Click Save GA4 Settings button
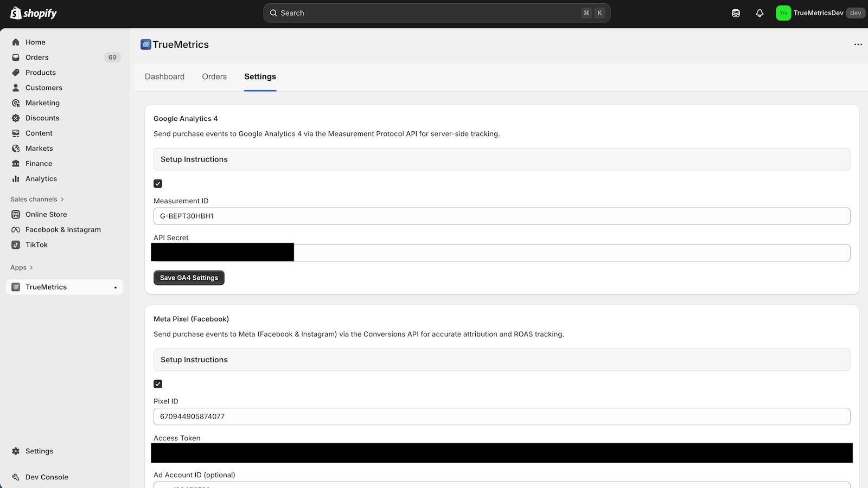 click(189, 278)
